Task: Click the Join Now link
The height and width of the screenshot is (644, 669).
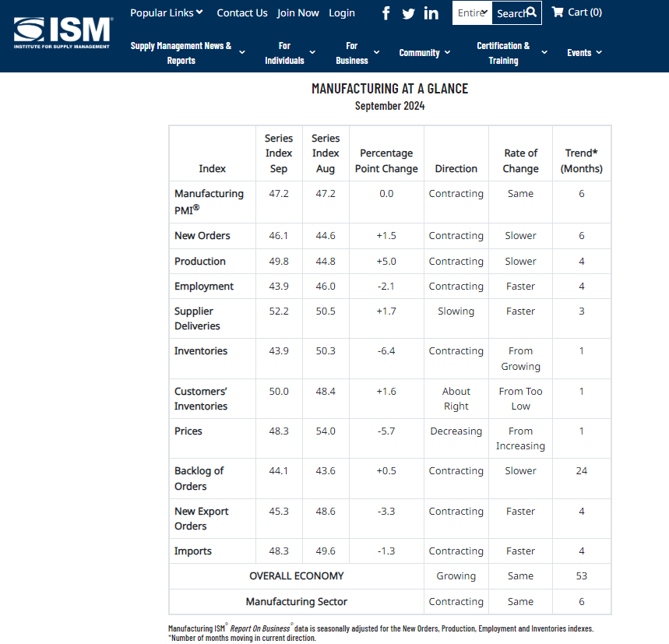Action: [298, 12]
